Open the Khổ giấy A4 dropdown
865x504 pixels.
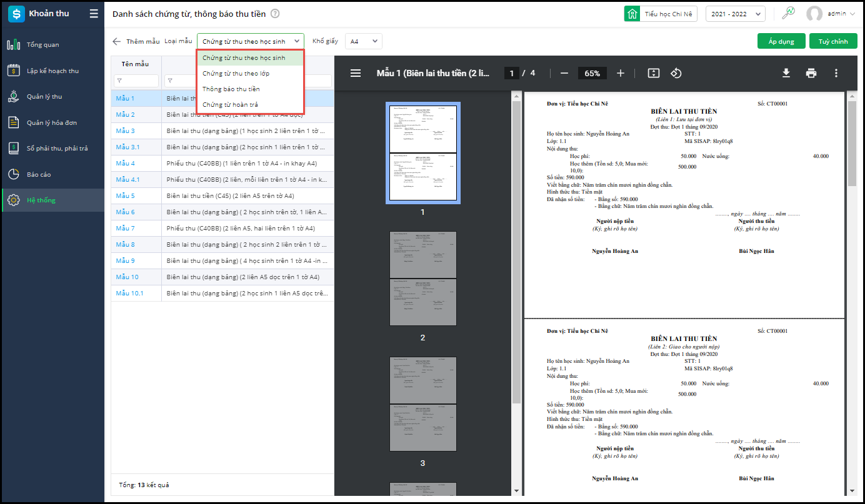pyautogui.click(x=363, y=41)
